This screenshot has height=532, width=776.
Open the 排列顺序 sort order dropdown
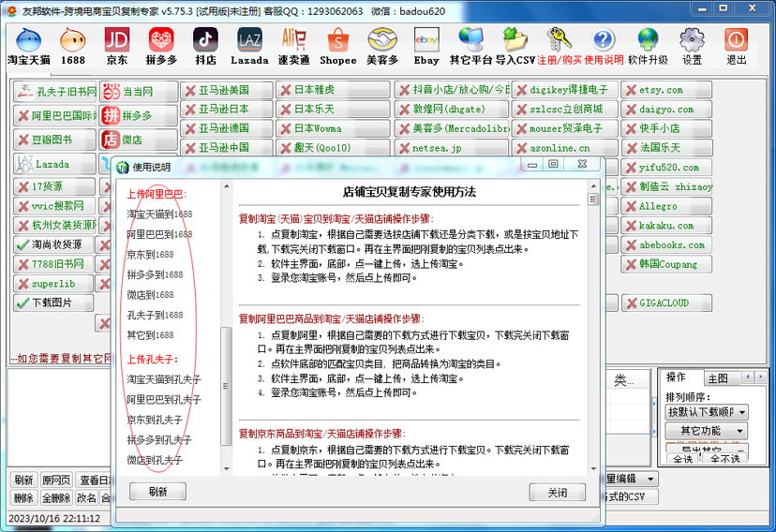click(707, 412)
